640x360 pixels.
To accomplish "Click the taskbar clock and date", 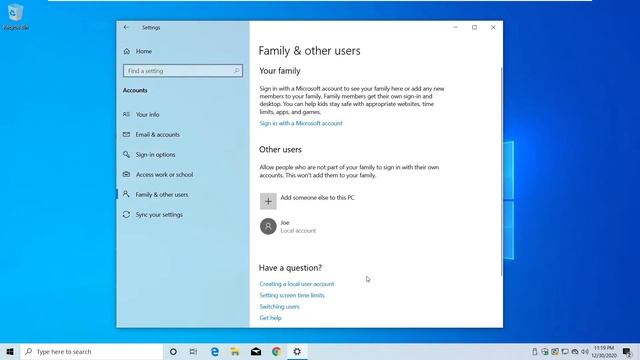I will pos(604,351).
